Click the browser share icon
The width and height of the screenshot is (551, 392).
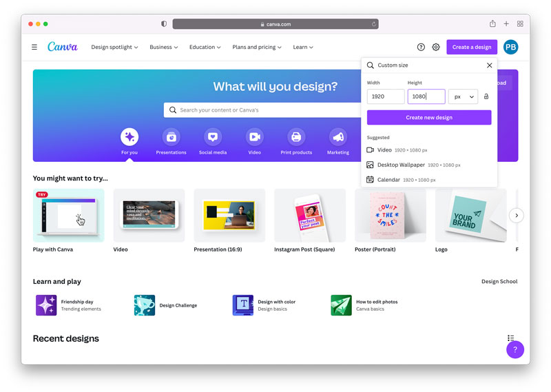click(492, 23)
